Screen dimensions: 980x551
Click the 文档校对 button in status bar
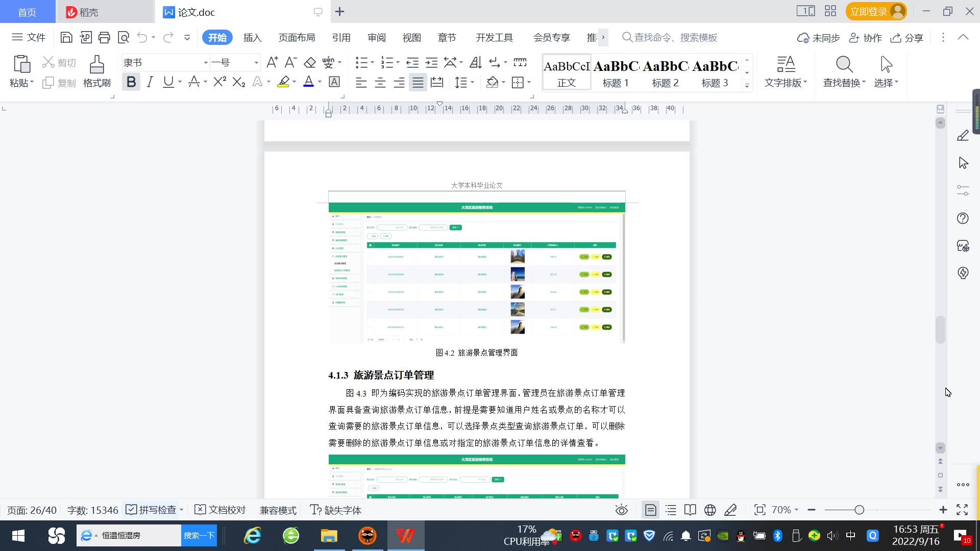[x=220, y=510]
